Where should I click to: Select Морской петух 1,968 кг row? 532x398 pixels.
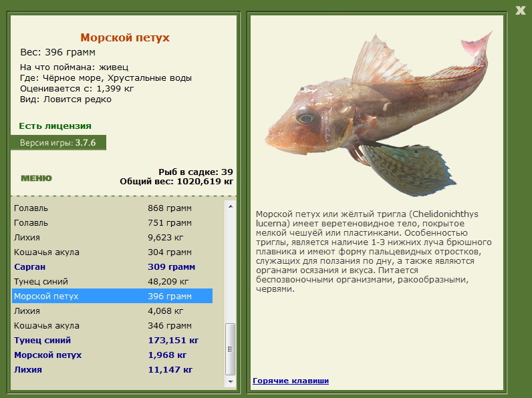(x=112, y=355)
